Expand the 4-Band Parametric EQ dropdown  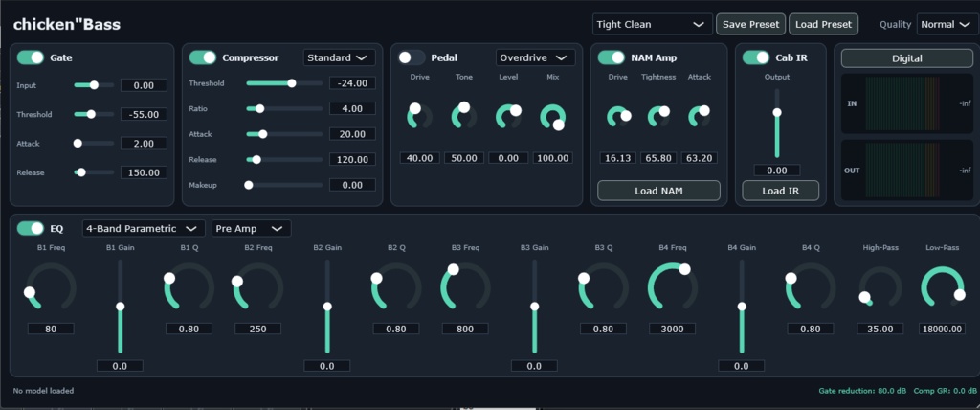[144, 229]
